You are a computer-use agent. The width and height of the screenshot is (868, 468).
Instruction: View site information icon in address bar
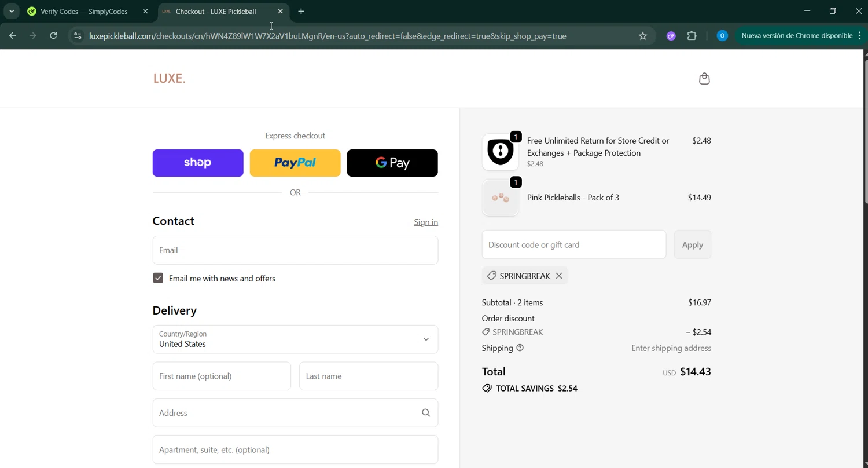coord(78,36)
